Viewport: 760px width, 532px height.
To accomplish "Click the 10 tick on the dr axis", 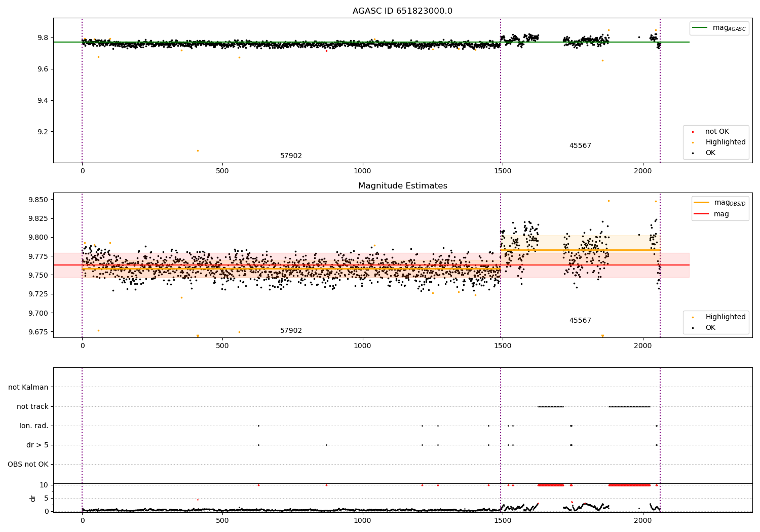I will [44, 485].
